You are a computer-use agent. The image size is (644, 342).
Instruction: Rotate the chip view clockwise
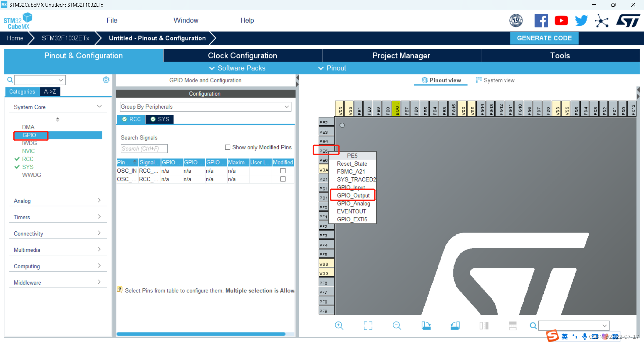pos(426,325)
